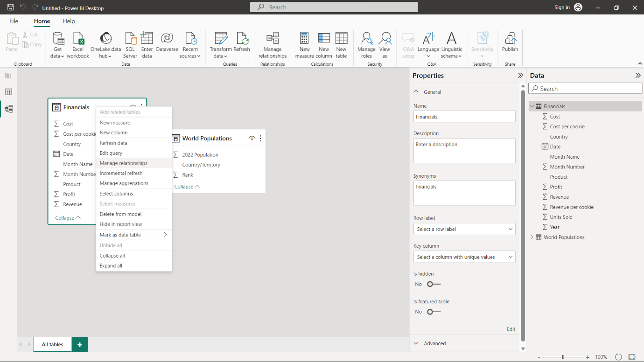The height and width of the screenshot is (362, 644).
Task: Click the Description text area
Action: click(x=464, y=151)
